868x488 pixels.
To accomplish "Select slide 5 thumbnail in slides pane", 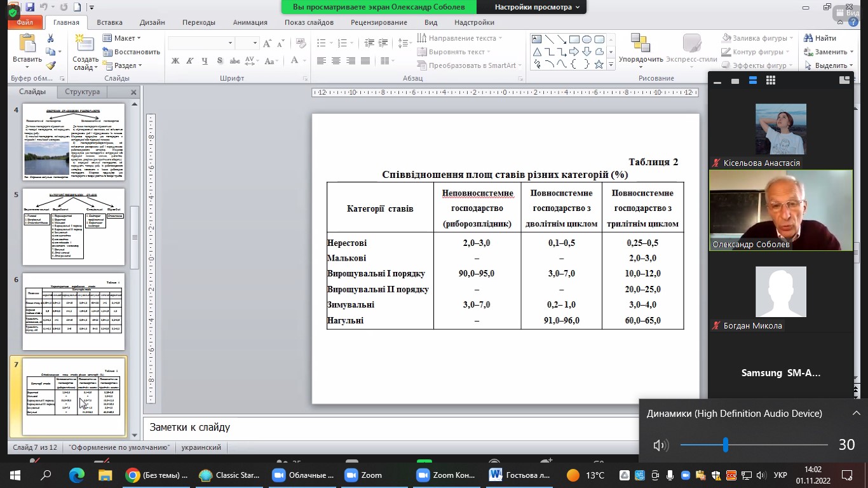I will [74, 227].
